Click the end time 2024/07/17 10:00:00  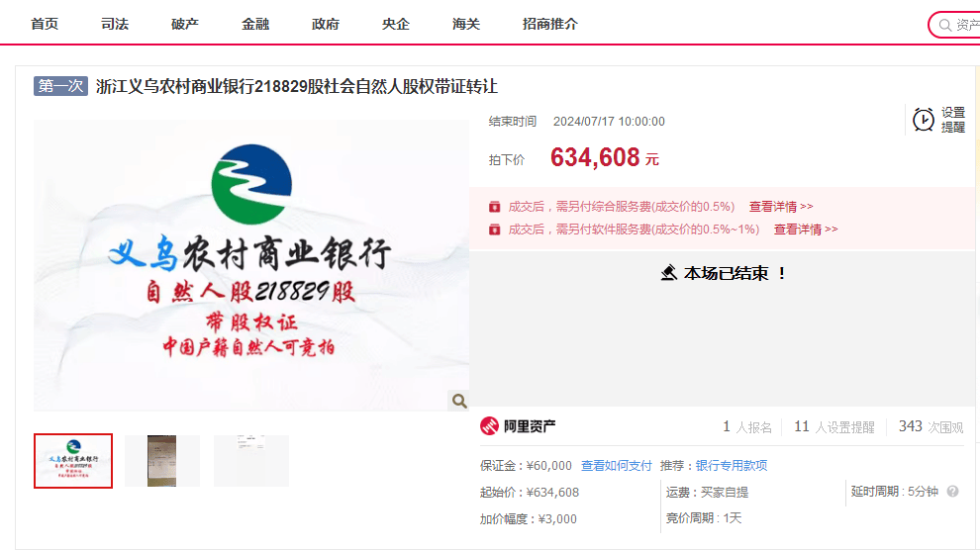click(609, 122)
